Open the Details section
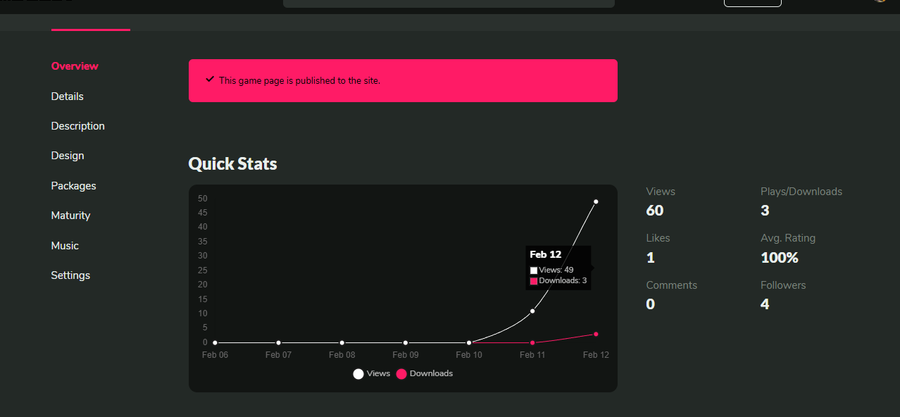Screen dimensions: 900x417 (67, 96)
